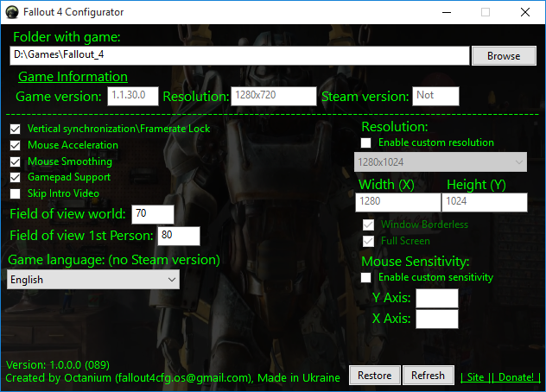
Task: Check Enable custom resolution
Action: point(366,142)
